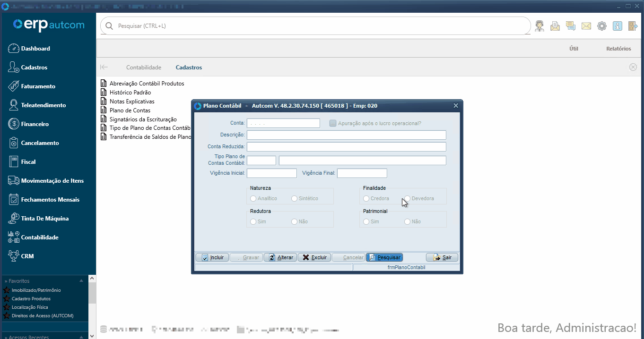Select Natureza Sintético radio button

click(x=295, y=198)
